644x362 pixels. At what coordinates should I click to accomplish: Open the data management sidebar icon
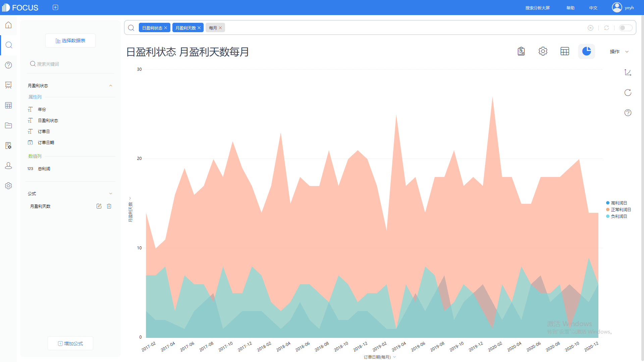point(8,145)
